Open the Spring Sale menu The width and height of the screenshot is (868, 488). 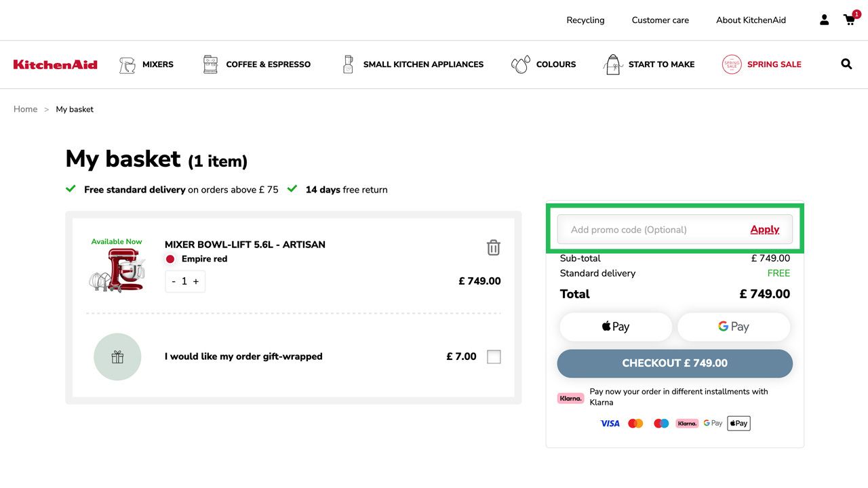[774, 64]
